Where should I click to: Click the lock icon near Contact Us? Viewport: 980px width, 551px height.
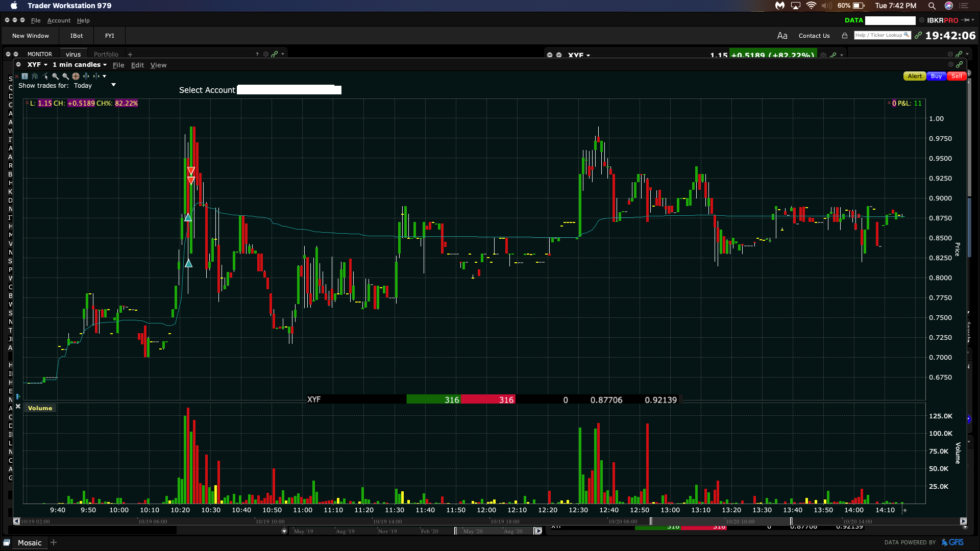pyautogui.click(x=845, y=36)
